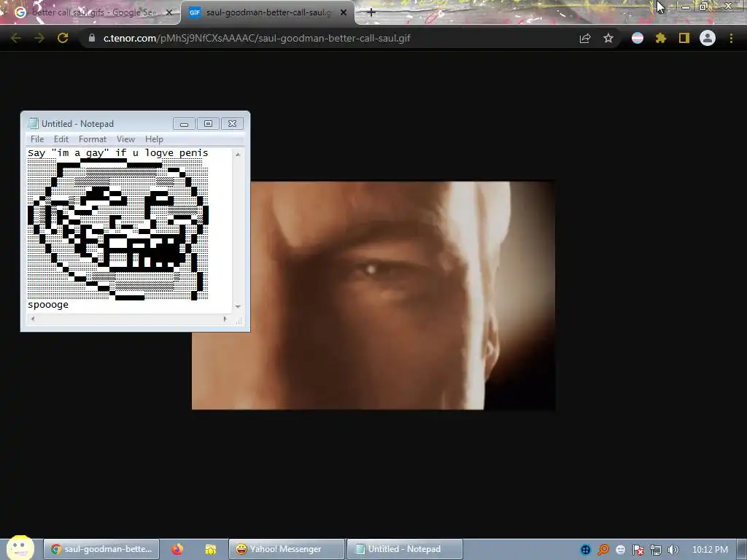This screenshot has height=560, width=747.
Task: Open file explorer folder on taskbar
Action: point(210,549)
